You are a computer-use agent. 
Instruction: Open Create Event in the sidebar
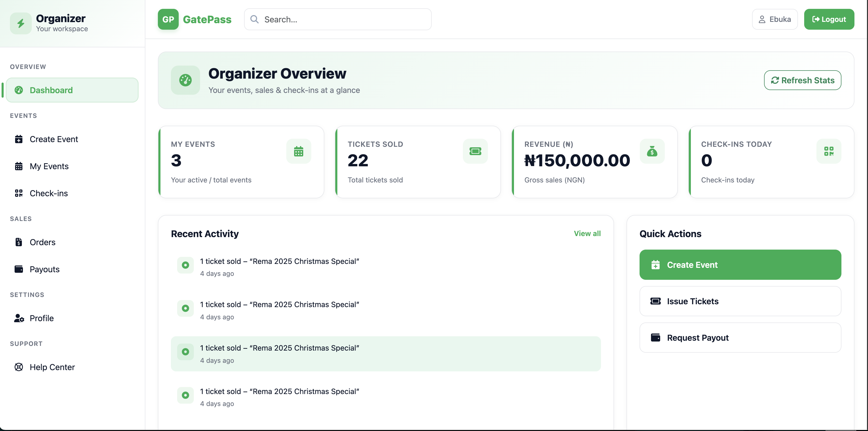point(54,139)
